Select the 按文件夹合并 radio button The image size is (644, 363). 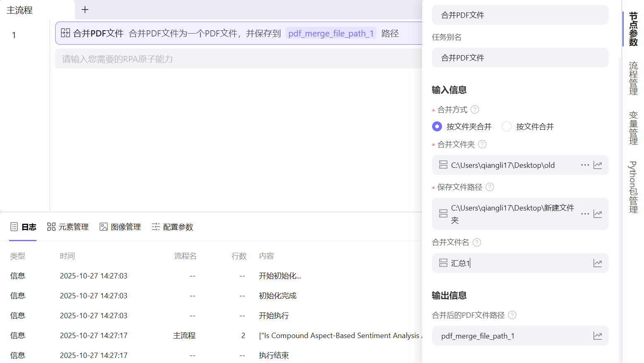click(437, 126)
